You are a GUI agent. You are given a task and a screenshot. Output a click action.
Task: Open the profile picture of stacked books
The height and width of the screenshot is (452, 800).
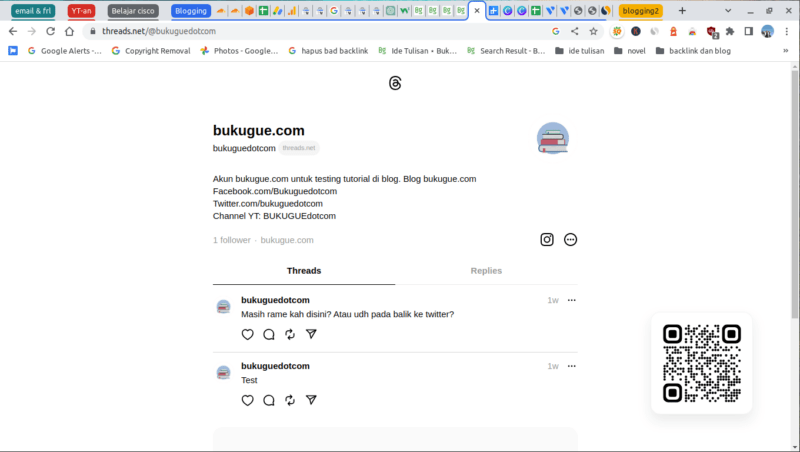click(553, 138)
